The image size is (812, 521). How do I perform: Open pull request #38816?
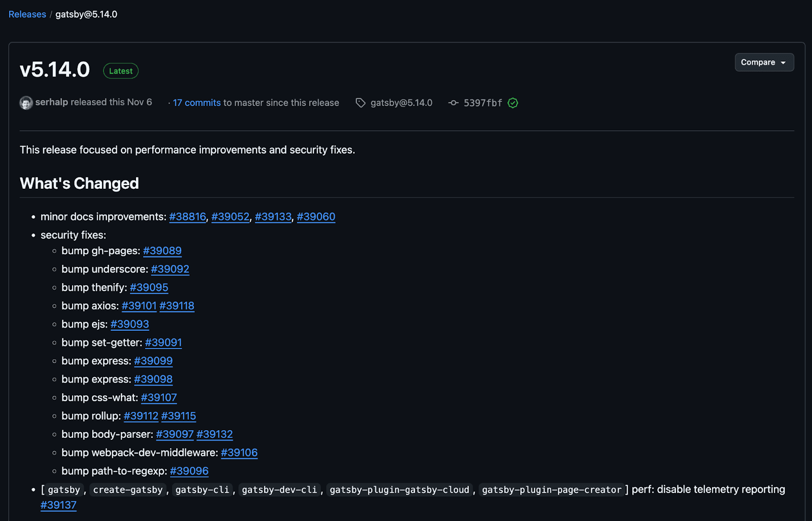click(188, 217)
